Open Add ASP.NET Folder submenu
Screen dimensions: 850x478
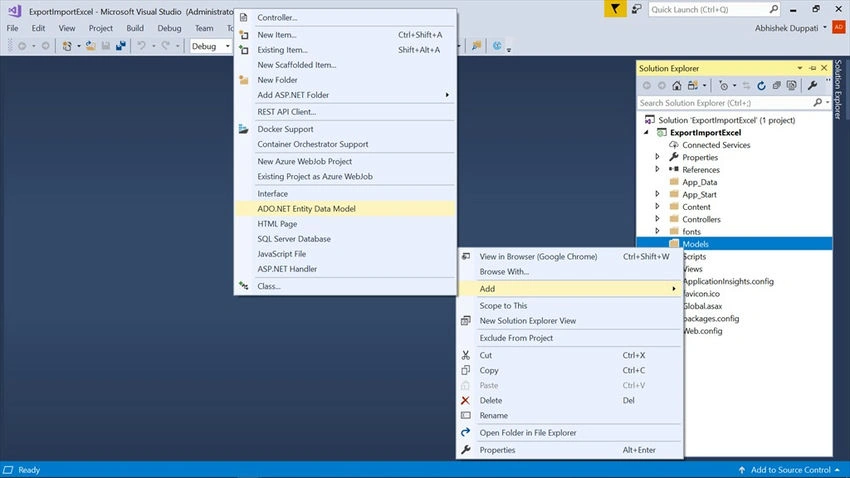345,95
